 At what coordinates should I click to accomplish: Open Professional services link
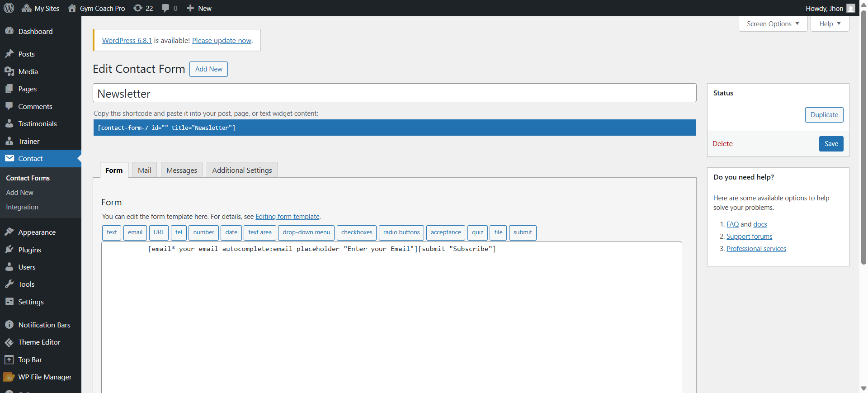(756, 249)
